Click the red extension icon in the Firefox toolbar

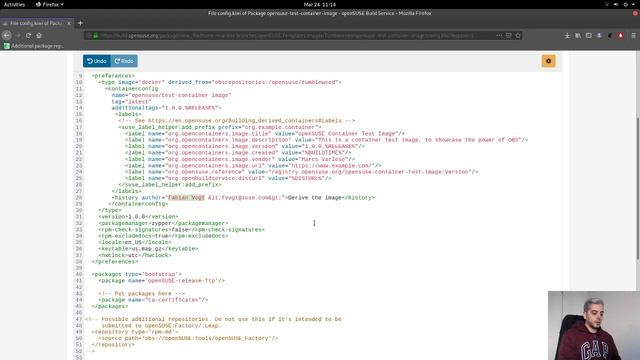point(620,36)
